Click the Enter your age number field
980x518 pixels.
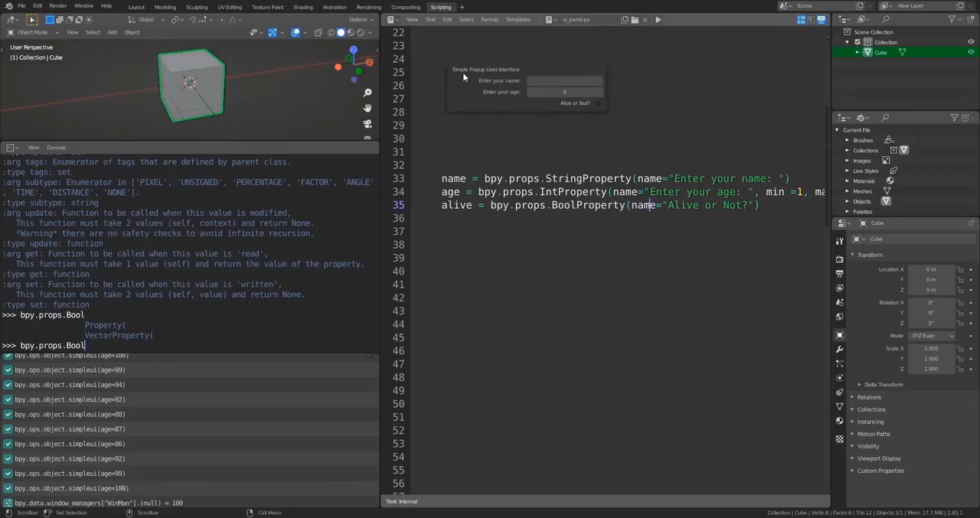pos(564,92)
